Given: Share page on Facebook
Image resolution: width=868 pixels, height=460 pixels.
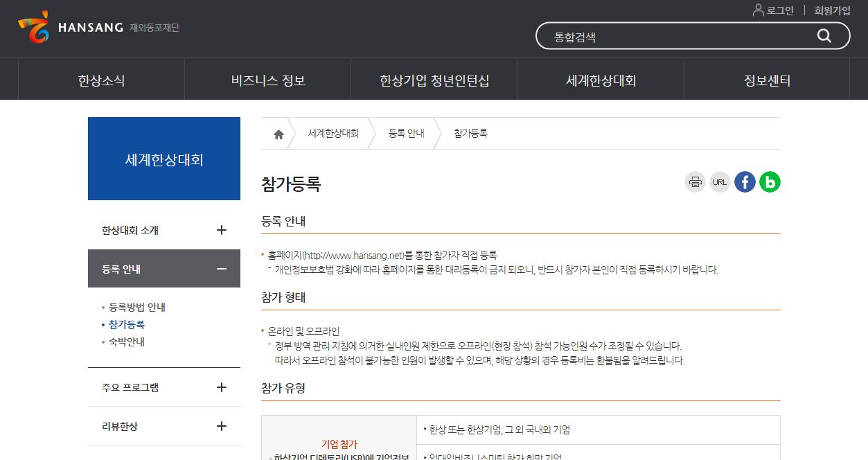Looking at the screenshot, I should (x=745, y=182).
